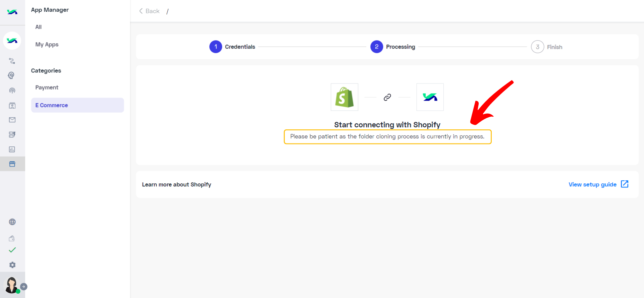Click 'Learn more about Shopify' text
The height and width of the screenshot is (298, 644).
(176, 184)
